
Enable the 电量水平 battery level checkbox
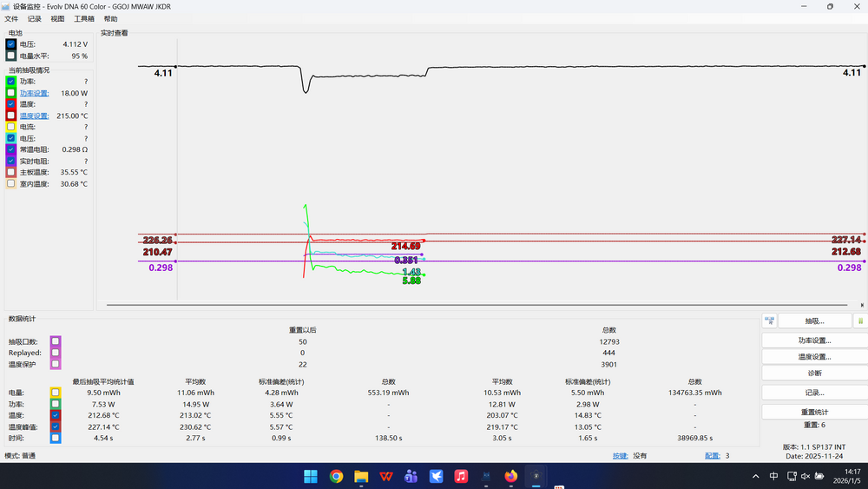[11, 56]
